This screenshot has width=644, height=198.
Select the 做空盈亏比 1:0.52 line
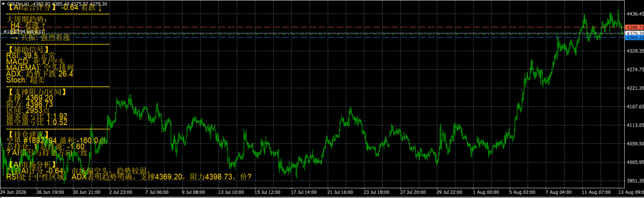[x=36, y=122]
